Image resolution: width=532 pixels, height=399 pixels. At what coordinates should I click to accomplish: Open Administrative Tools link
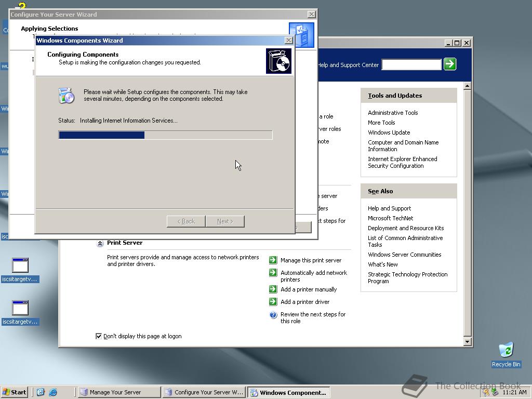click(393, 113)
